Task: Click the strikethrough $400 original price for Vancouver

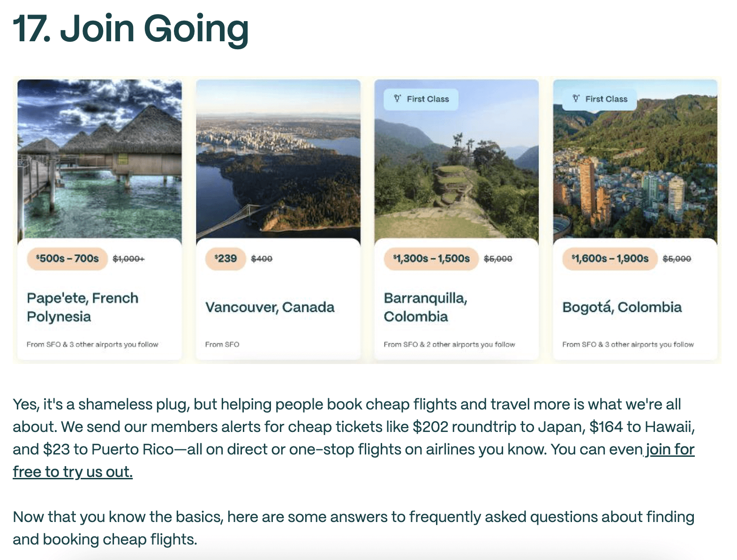Action: pos(261,258)
